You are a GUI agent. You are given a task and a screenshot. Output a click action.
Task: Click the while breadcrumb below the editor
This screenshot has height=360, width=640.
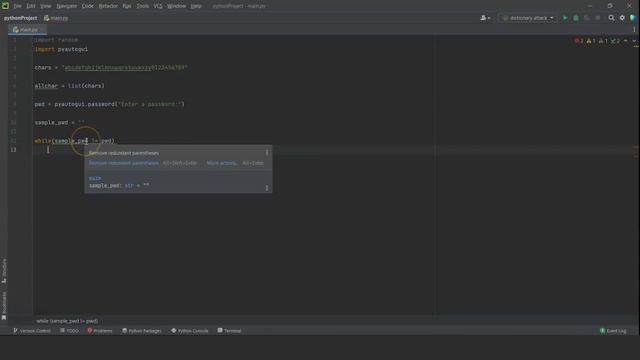(67, 321)
